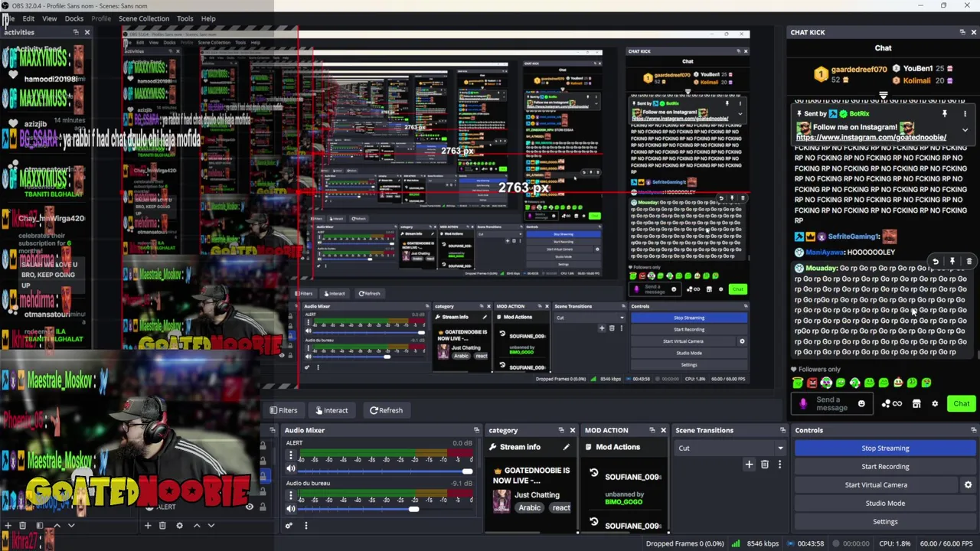Screen dimensions: 980x551
Task: Collapse the pinned message chevron
Action: pyautogui.click(x=965, y=130)
